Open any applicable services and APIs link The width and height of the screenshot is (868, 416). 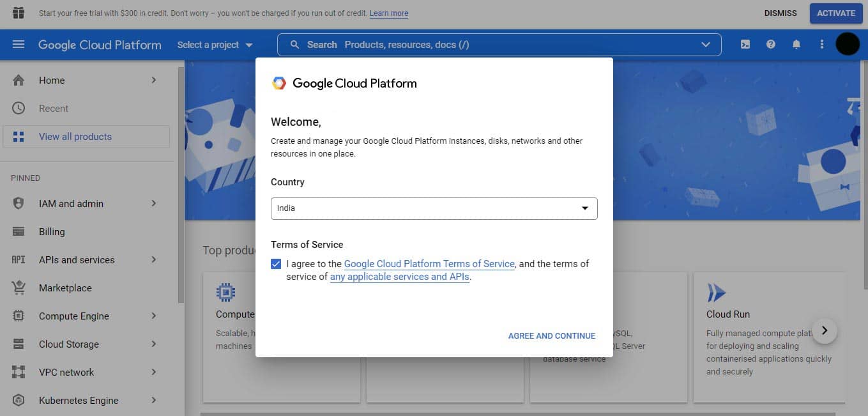(400, 277)
